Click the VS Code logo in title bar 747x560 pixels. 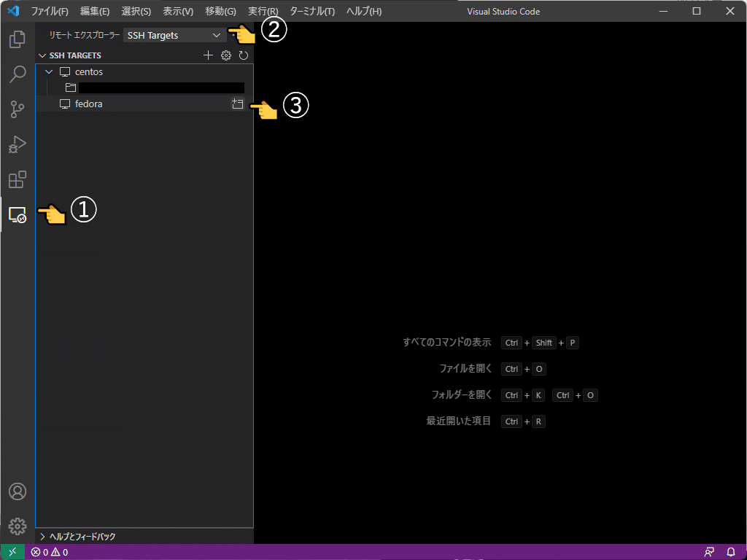(13, 10)
